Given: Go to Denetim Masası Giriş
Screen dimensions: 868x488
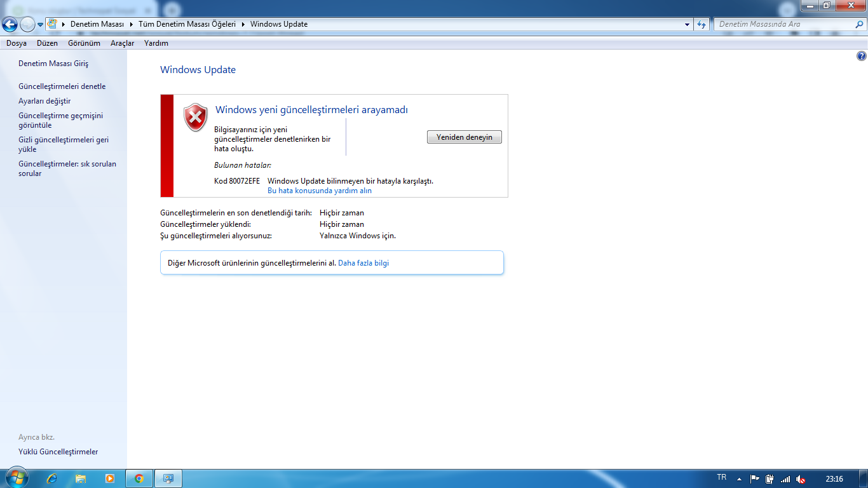Looking at the screenshot, I should point(53,64).
